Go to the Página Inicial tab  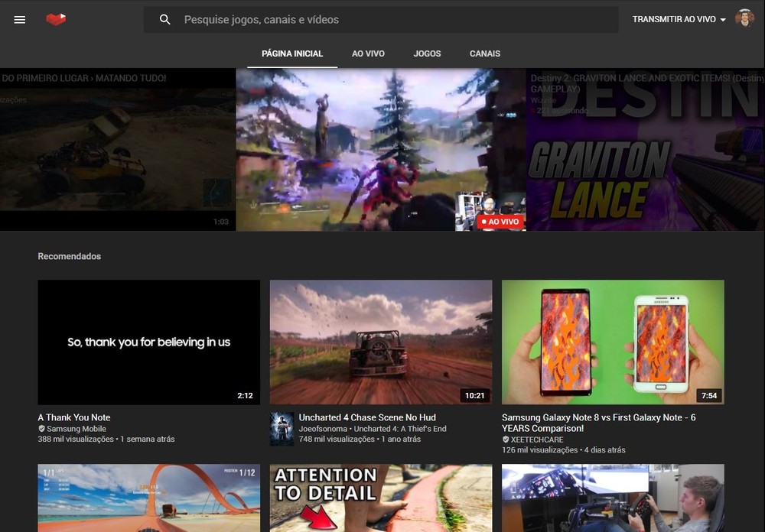click(x=292, y=54)
